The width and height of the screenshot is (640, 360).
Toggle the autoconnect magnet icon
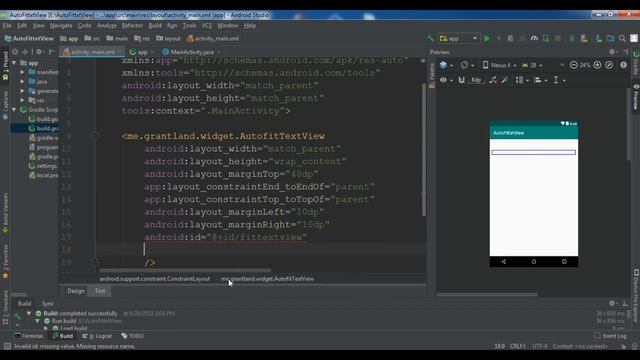(461, 80)
